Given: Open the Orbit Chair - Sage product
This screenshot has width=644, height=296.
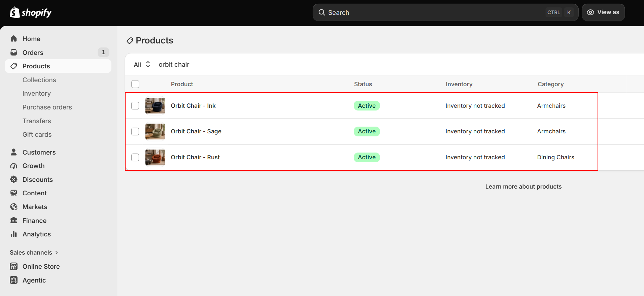Looking at the screenshot, I should (x=196, y=131).
